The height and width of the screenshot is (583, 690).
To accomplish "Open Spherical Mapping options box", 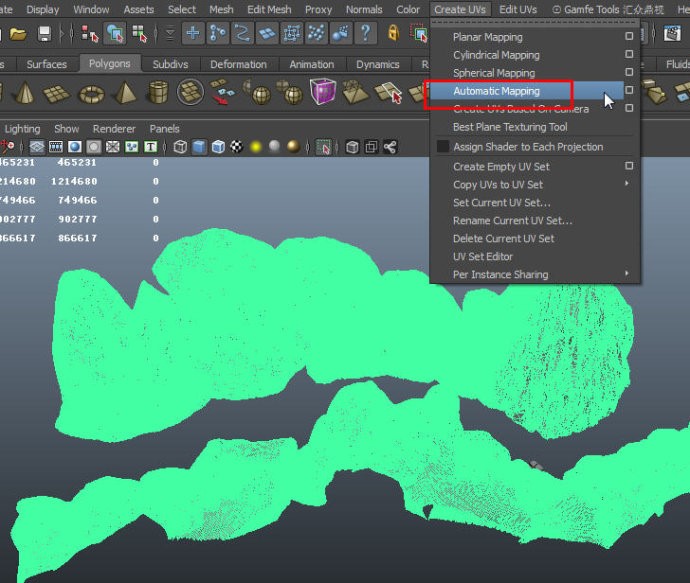I will click(x=629, y=72).
